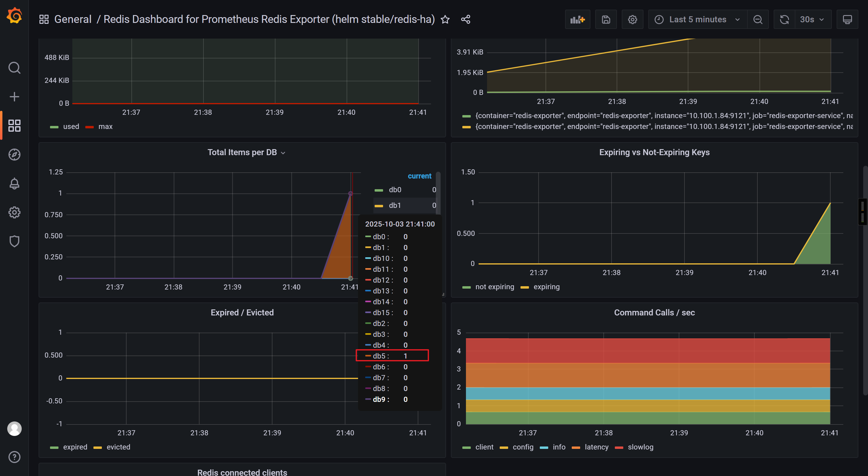Click the share dashboard icon

(465, 20)
